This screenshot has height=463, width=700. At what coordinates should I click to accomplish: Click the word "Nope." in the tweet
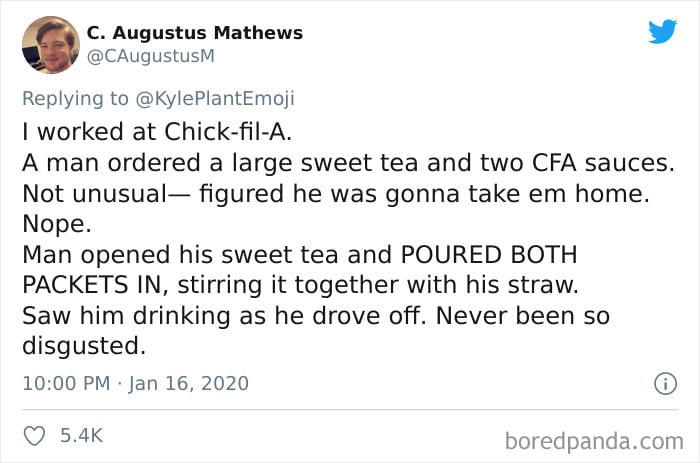click(x=57, y=224)
